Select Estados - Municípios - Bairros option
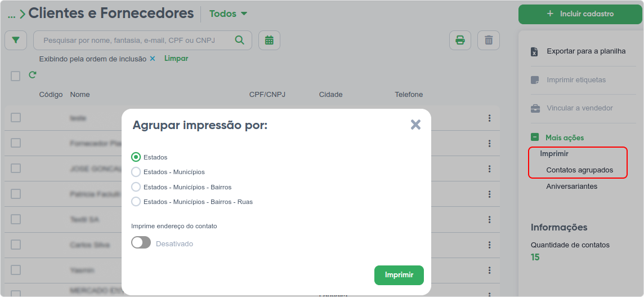Image resolution: width=644 pixels, height=297 pixels. point(136,187)
